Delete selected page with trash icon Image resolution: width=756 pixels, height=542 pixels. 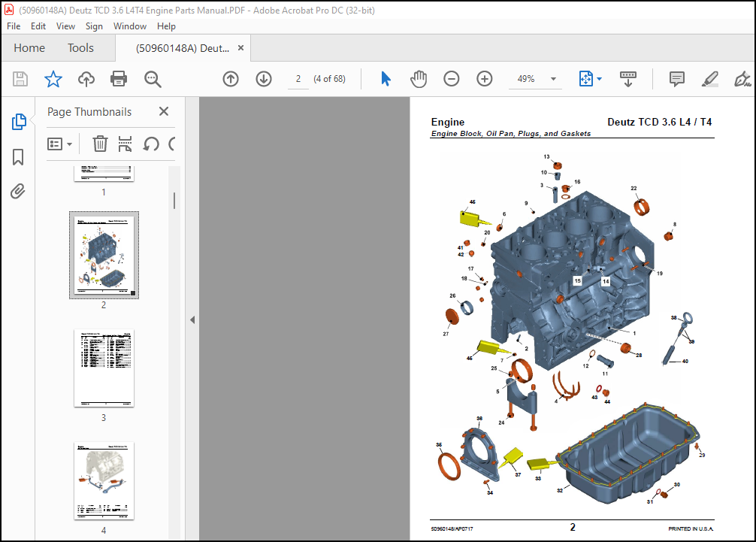click(x=100, y=144)
